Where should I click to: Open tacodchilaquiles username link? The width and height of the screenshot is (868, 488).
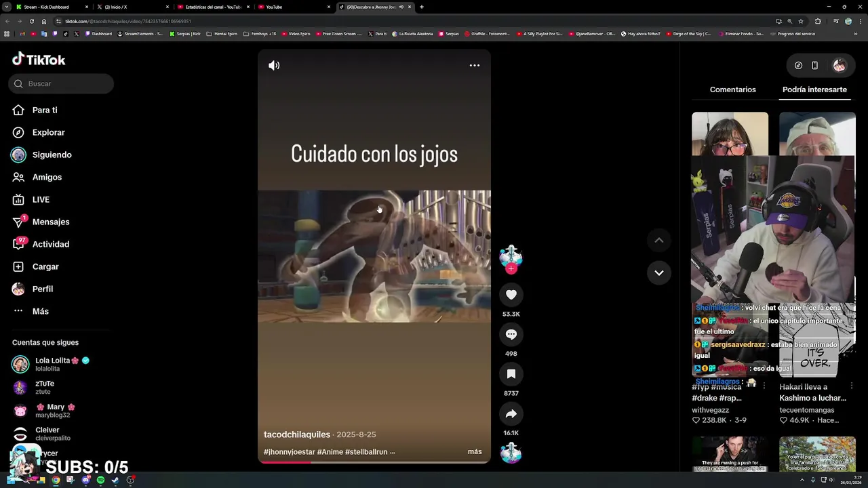coord(297,434)
